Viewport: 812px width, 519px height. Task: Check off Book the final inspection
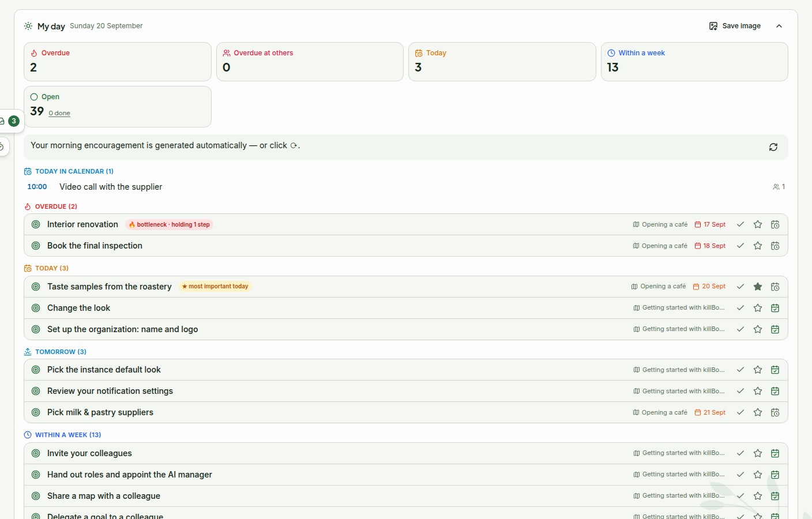740,246
